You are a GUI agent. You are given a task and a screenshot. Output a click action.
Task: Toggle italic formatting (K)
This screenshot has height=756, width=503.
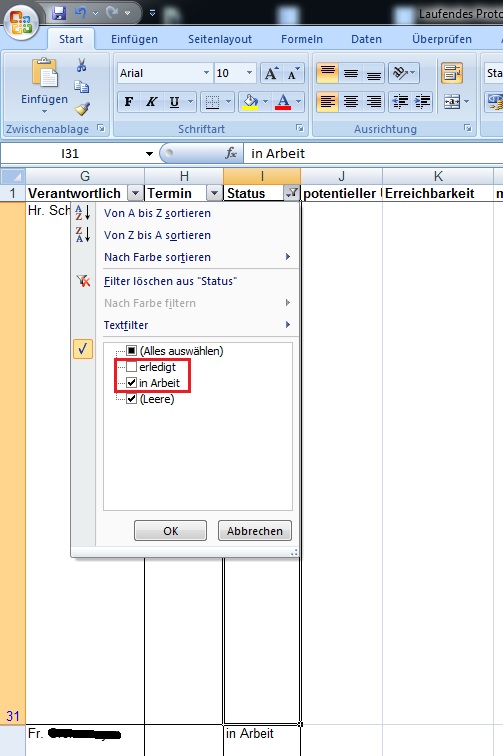[151, 102]
